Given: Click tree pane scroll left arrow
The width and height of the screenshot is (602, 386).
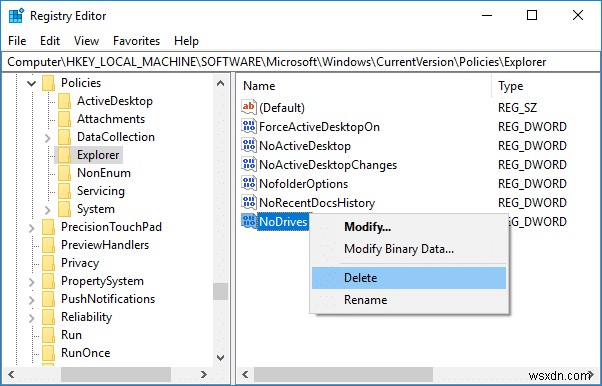Looking at the screenshot, I should [12, 374].
